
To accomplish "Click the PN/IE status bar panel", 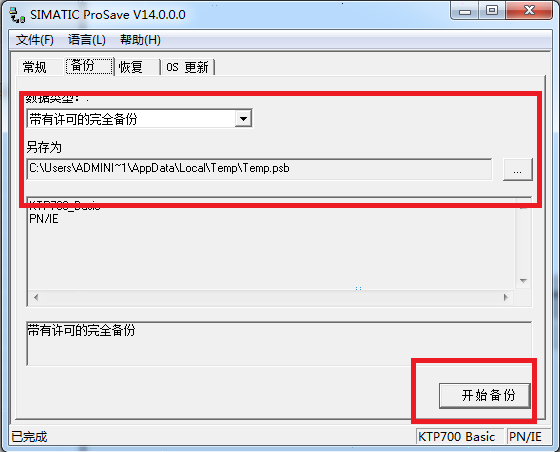I will 528,437.
